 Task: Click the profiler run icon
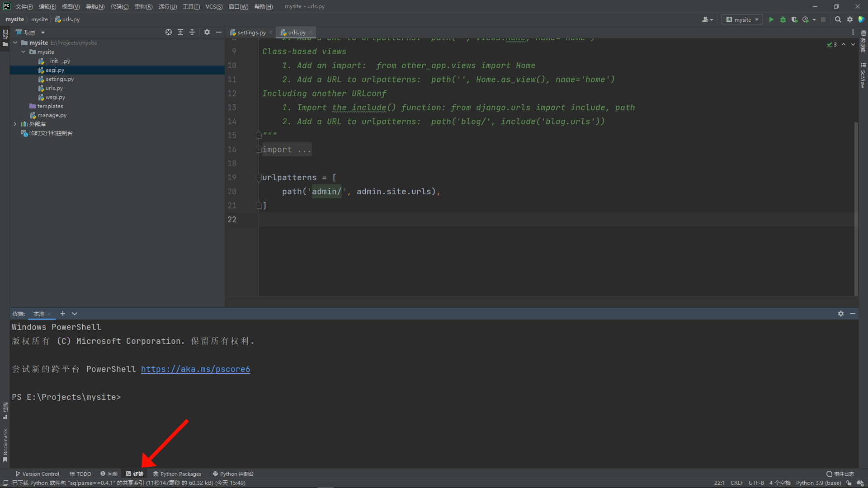[806, 19]
